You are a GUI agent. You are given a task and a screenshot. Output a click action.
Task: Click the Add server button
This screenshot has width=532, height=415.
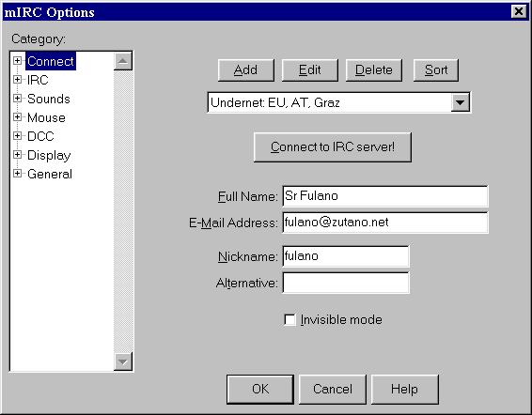tap(246, 70)
